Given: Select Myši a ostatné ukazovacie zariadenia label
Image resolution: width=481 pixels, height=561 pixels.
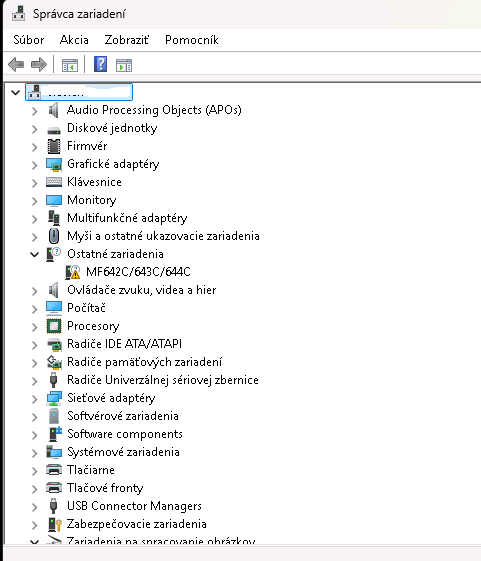Looking at the screenshot, I should pyautogui.click(x=163, y=236).
